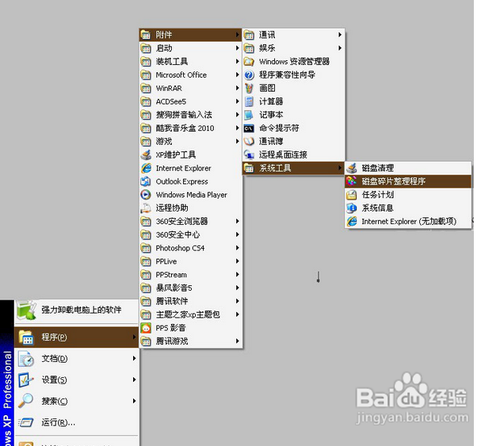Viewport: 500px width, 446px height.
Task: Click the 系统信息 icon
Action: coord(352,208)
